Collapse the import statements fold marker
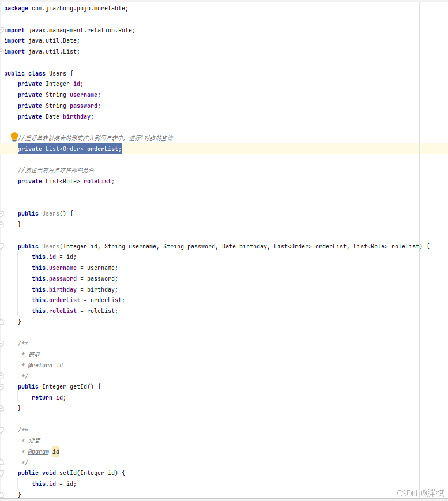The width and height of the screenshot is (448, 501). (2, 31)
